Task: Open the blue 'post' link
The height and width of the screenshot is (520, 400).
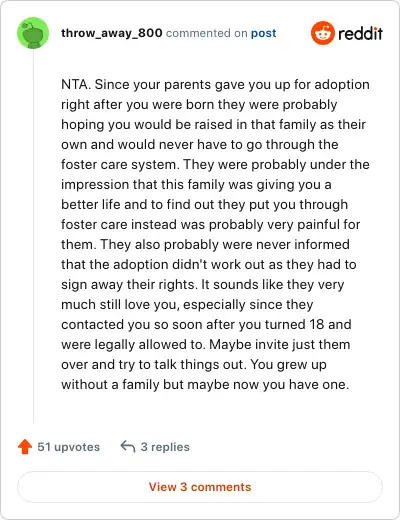Action: [263, 33]
